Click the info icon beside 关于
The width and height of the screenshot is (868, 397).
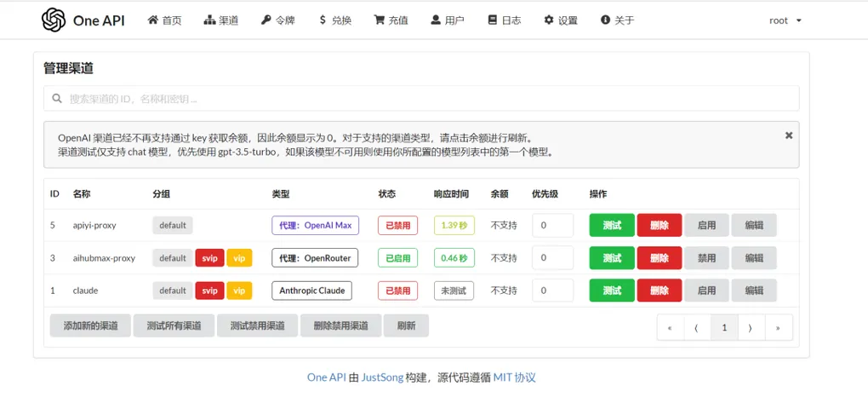[605, 20]
